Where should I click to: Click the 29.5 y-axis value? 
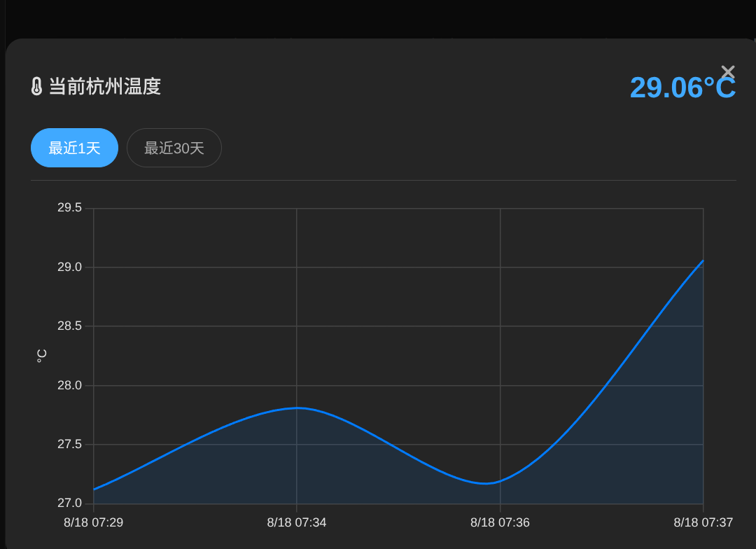(70, 207)
